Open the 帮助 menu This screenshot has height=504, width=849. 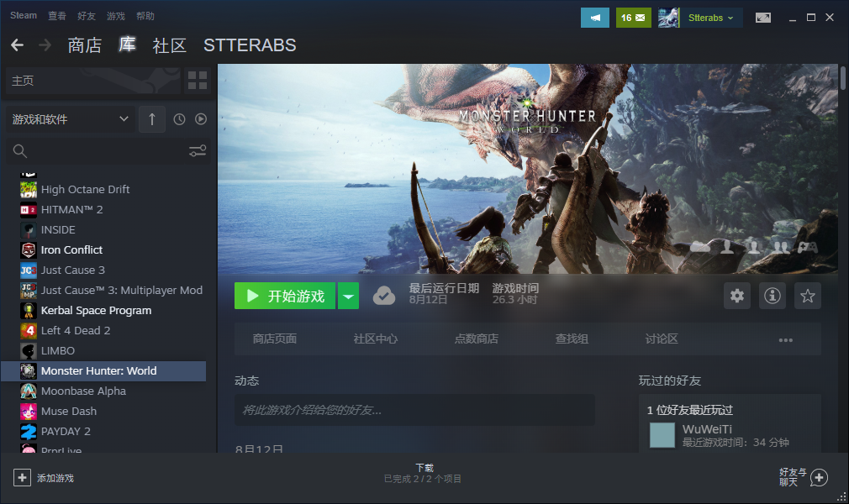(145, 16)
